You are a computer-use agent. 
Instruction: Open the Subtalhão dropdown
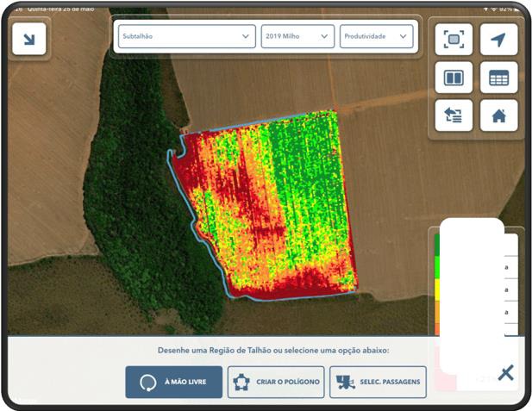point(186,36)
